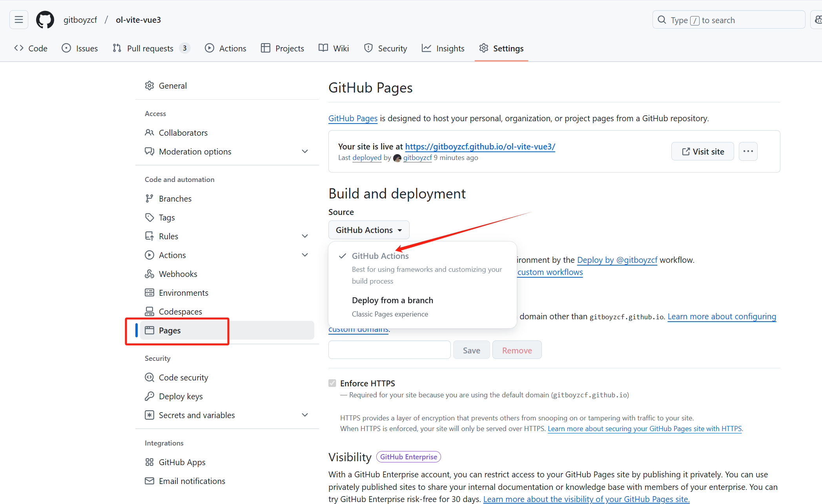Click the Insights graph icon
Image resolution: width=822 pixels, height=504 pixels.
426,48
